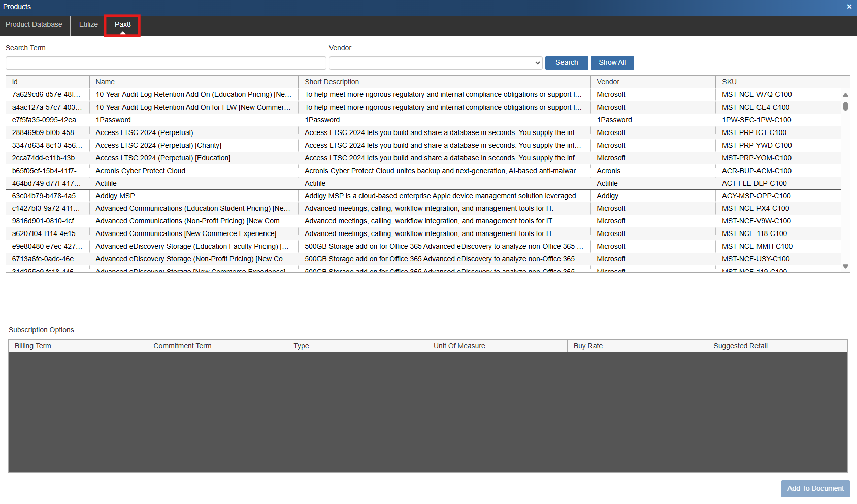This screenshot has height=504, width=857.
Task: Select the Acronis Cyber Protect Cloud row
Action: coord(193,171)
